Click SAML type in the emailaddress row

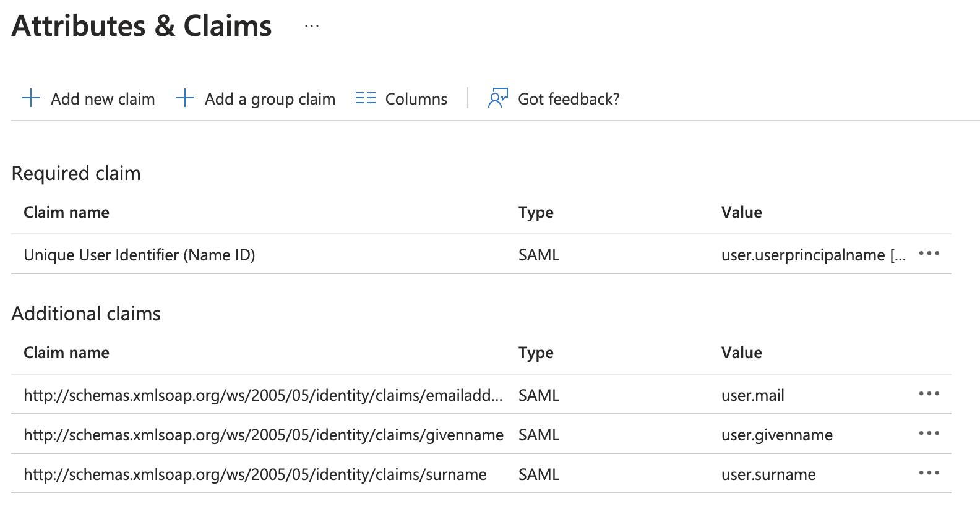pos(539,395)
